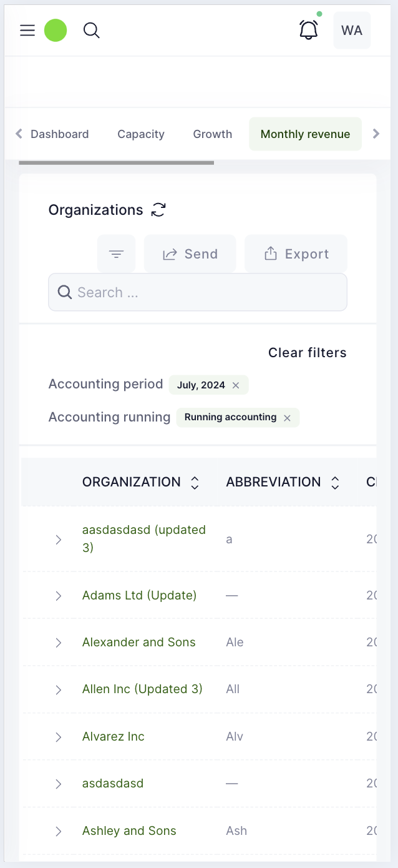Viewport: 398px width, 868px height.
Task: Switch to the Growth tab
Action: tap(213, 134)
